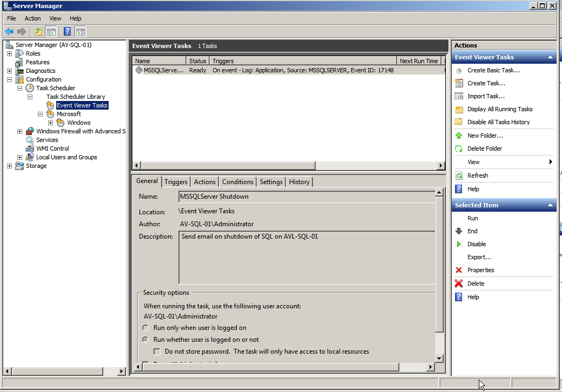The width and height of the screenshot is (562, 392).
Task: Click the Delete Folder icon
Action: 459,148
